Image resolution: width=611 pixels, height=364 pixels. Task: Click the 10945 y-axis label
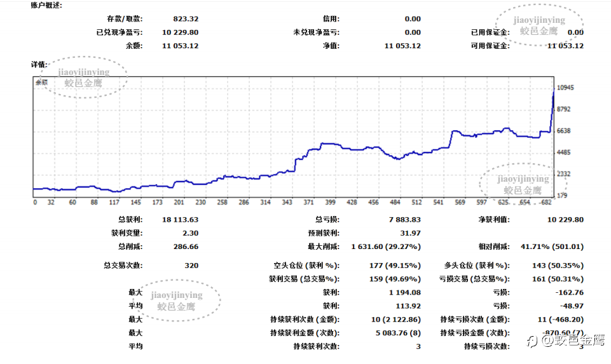click(565, 88)
